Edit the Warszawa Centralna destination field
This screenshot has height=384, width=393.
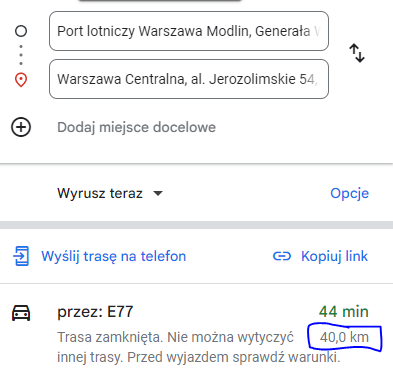189,79
